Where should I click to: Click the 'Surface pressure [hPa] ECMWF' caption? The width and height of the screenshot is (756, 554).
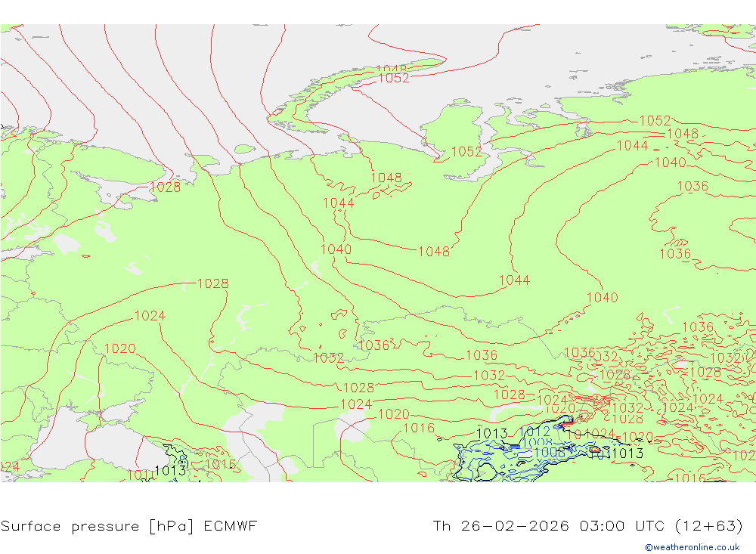(x=129, y=526)
